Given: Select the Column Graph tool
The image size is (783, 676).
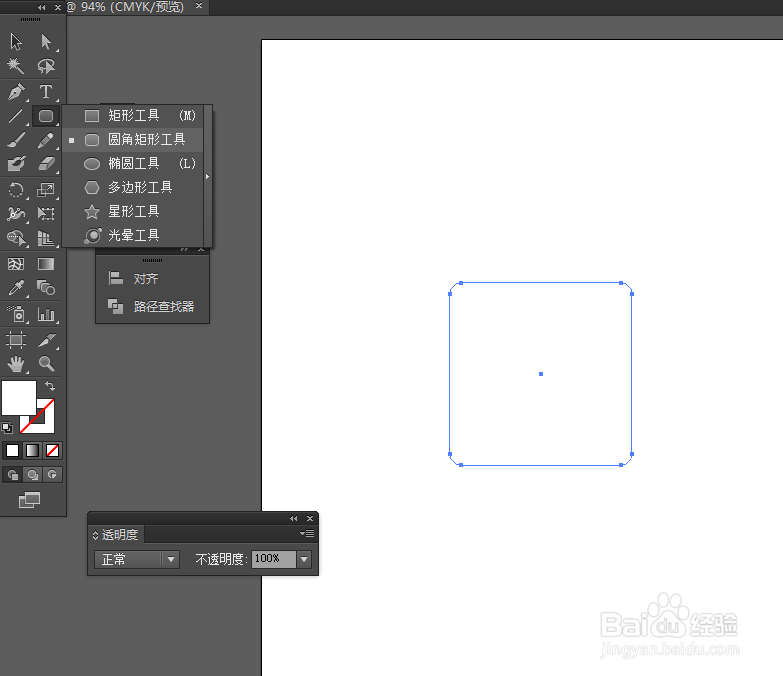Looking at the screenshot, I should pyautogui.click(x=46, y=315).
